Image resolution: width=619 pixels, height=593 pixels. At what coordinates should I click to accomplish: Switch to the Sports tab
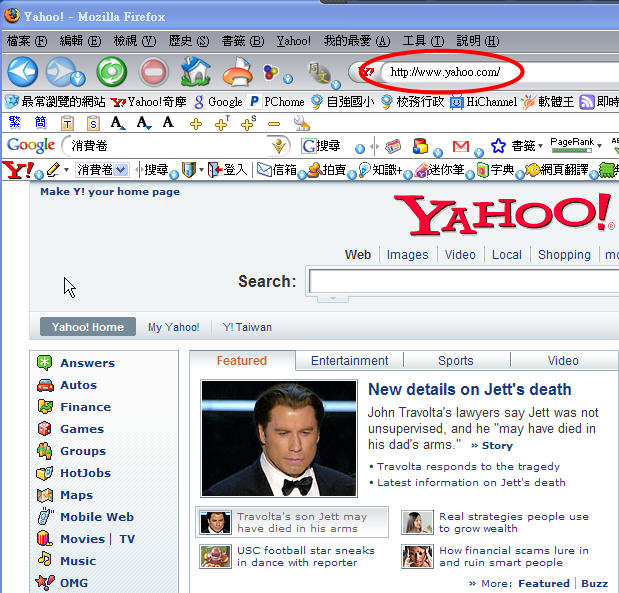coord(456,361)
